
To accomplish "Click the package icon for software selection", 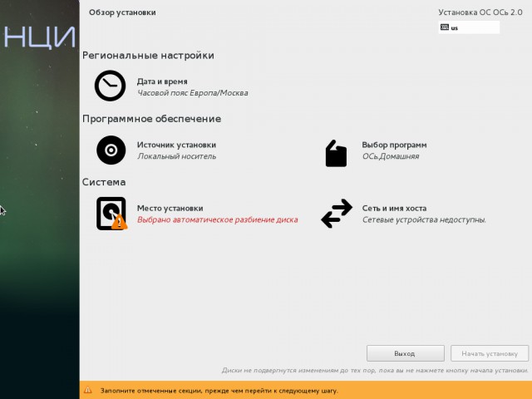I will coord(336,153).
